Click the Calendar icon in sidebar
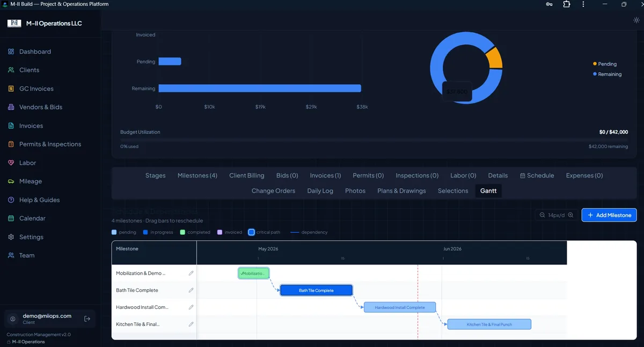Viewport: 644px width, 347px height. pyautogui.click(x=11, y=218)
